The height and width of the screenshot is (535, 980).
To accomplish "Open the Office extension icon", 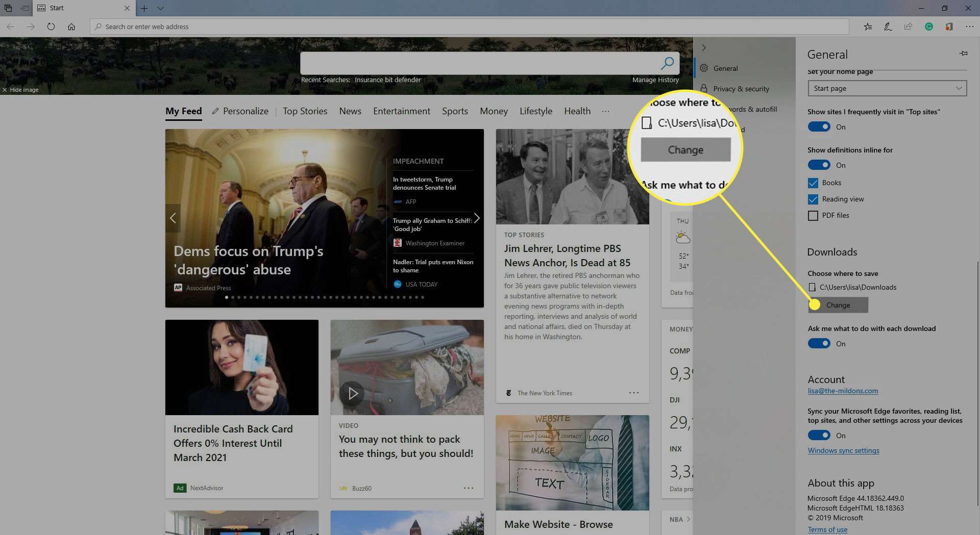I will pyautogui.click(x=949, y=27).
